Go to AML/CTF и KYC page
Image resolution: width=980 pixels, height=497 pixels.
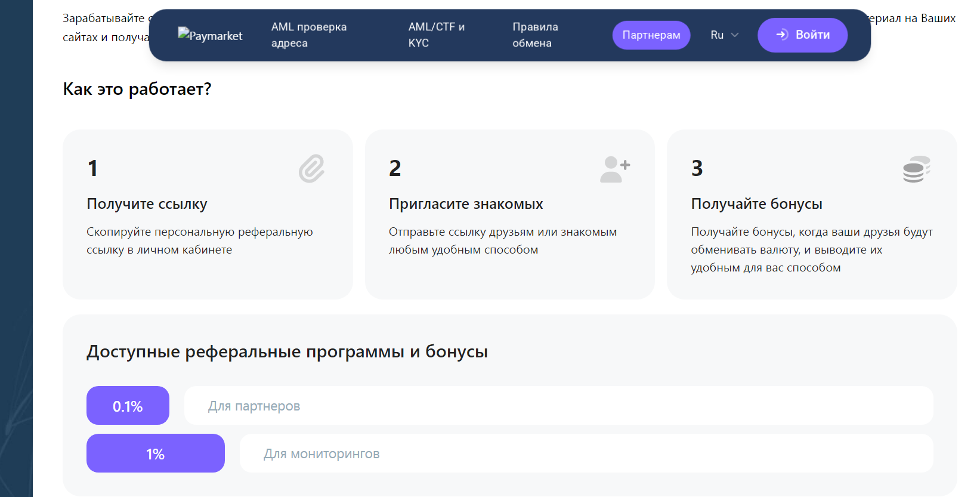437,35
